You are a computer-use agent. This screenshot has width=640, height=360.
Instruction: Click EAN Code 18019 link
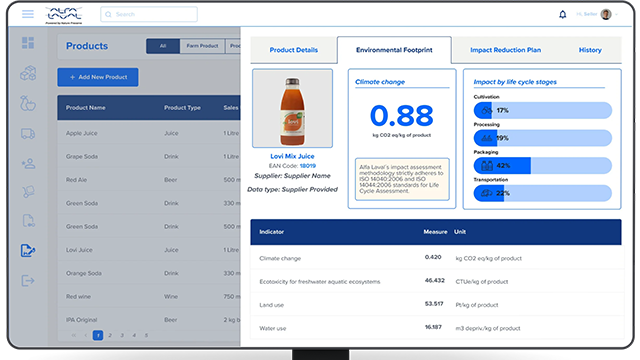308,166
